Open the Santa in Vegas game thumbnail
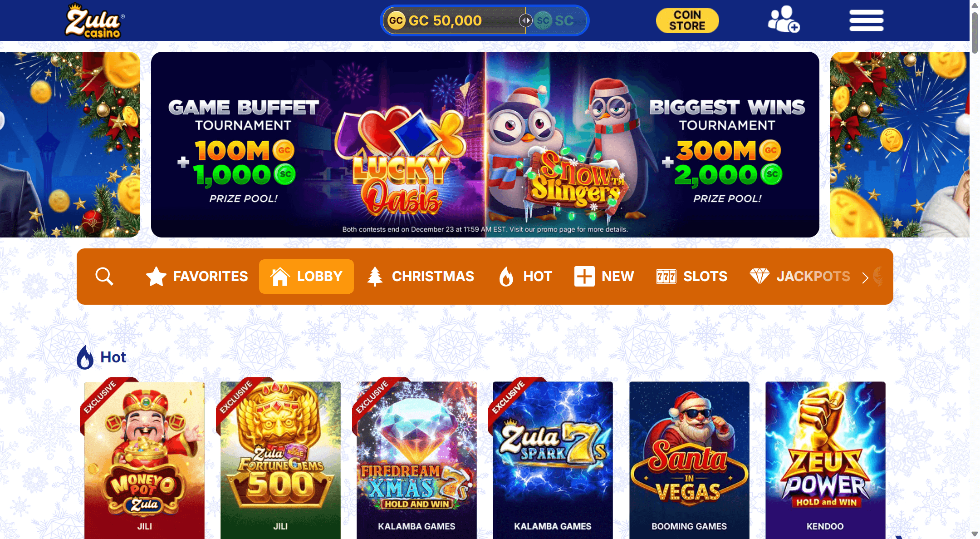The width and height of the screenshot is (980, 539). pyautogui.click(x=689, y=460)
